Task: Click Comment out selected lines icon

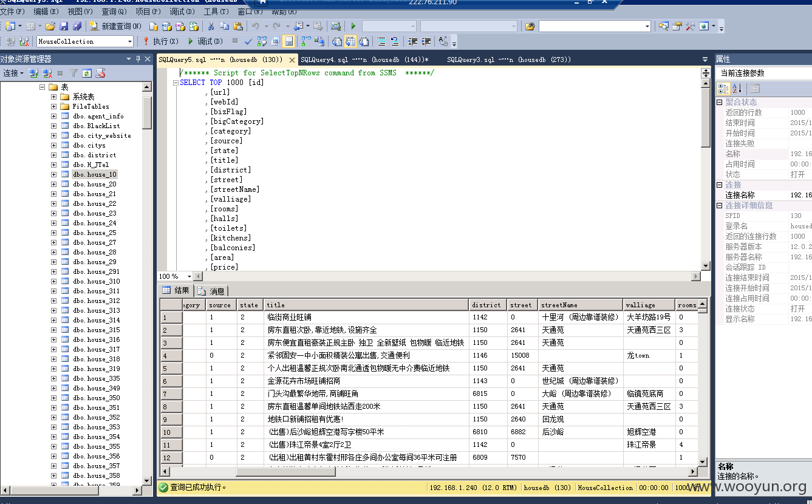Action: click(x=381, y=41)
